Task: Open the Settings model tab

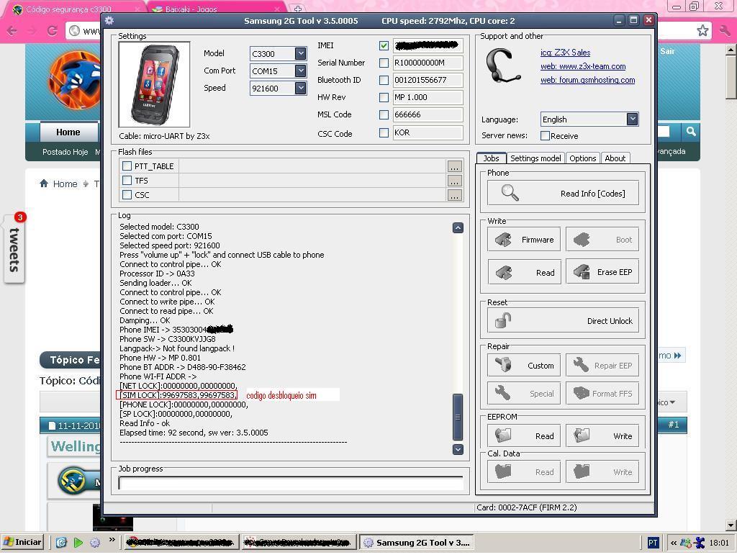Action: click(x=535, y=158)
